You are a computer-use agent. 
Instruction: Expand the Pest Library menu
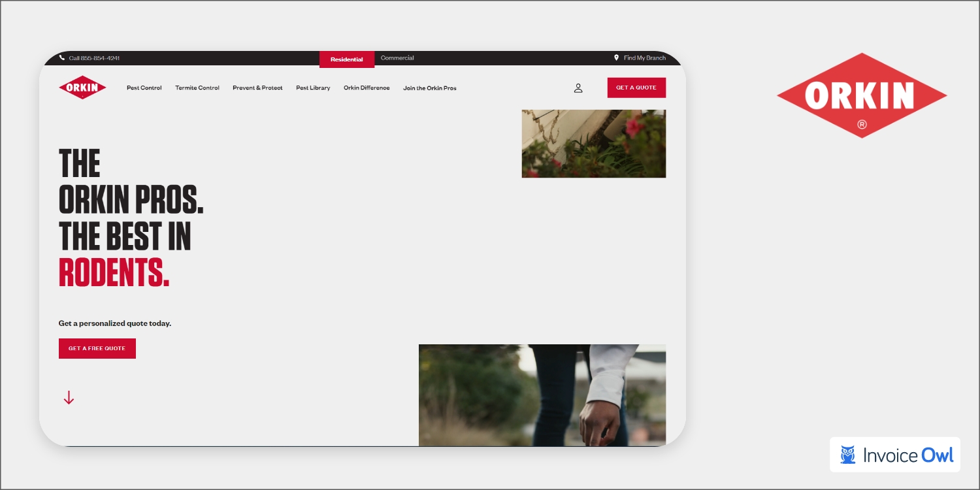(313, 88)
